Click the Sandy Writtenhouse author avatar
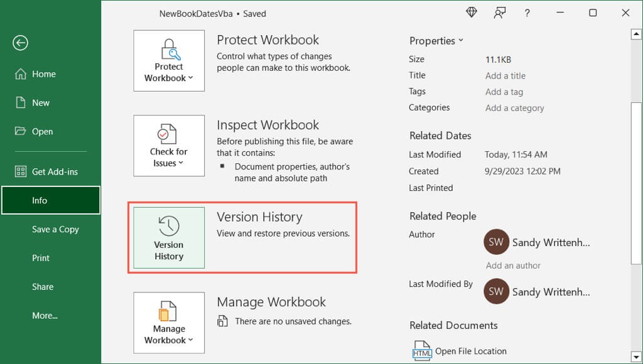The height and width of the screenshot is (364, 643). pyautogui.click(x=496, y=242)
